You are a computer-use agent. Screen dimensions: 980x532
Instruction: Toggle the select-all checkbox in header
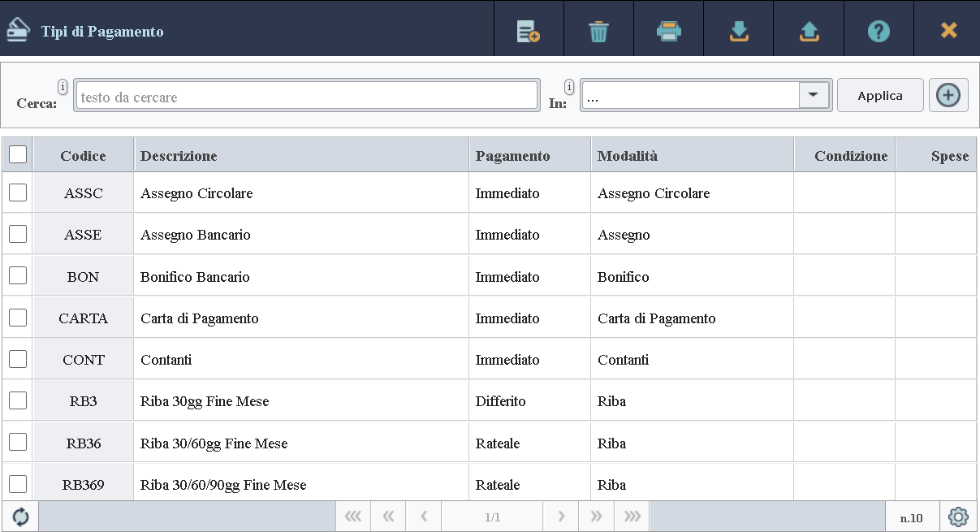coord(18,154)
